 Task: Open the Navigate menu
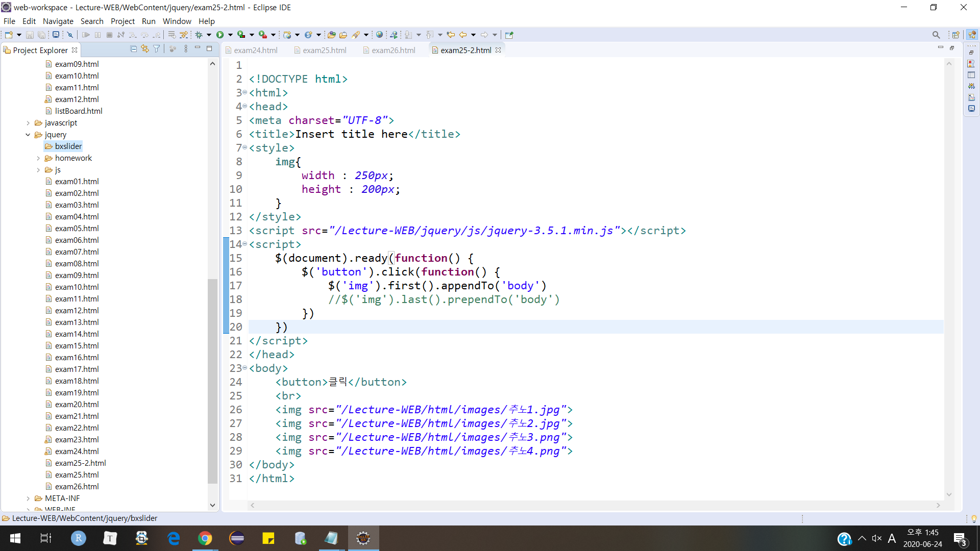click(x=58, y=21)
